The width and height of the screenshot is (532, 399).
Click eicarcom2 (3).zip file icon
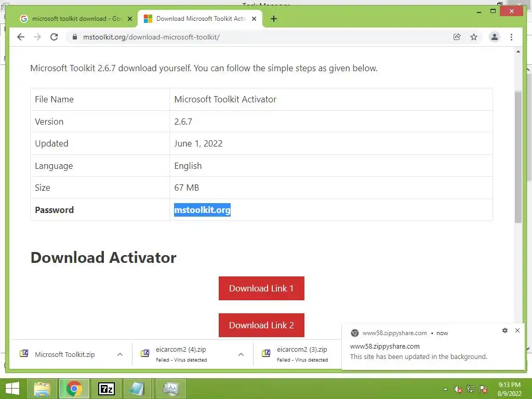tap(266, 353)
